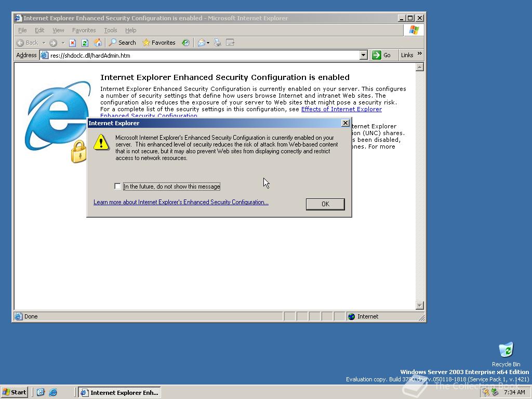Open the Search toolbar button
The width and height of the screenshot is (532, 399).
coord(123,43)
